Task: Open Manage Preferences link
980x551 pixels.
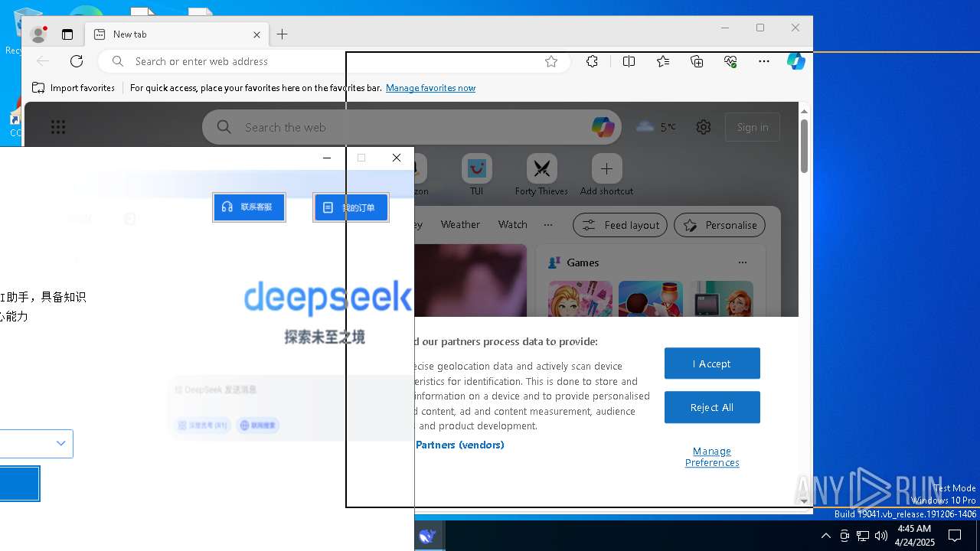Action: [712, 457]
